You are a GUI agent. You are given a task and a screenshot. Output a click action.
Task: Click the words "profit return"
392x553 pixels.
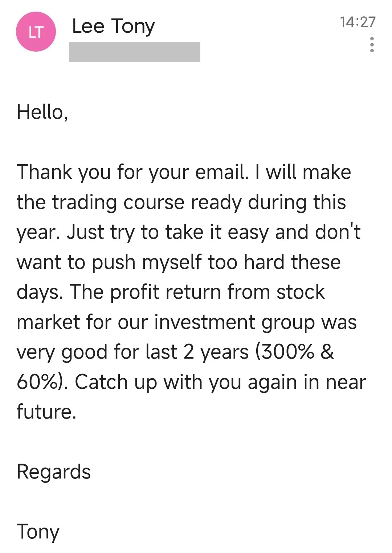166,292
